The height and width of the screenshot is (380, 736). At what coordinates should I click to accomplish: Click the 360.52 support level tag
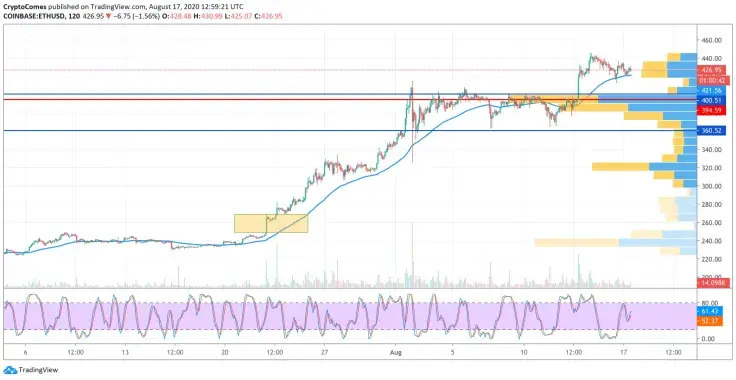(x=712, y=131)
